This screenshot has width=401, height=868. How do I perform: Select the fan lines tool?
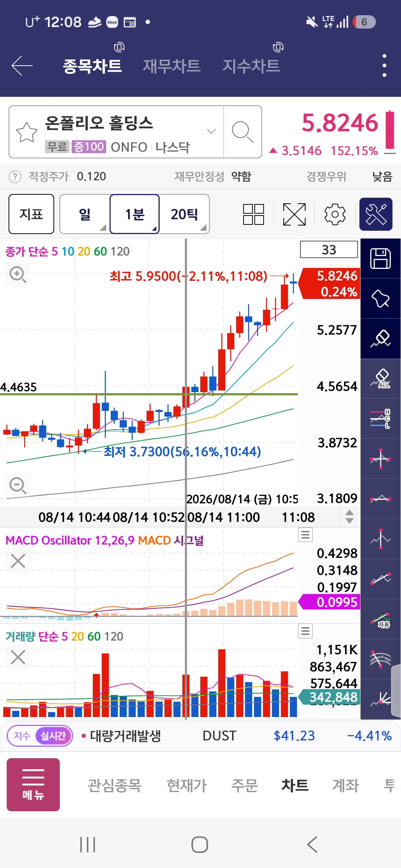tap(381, 699)
